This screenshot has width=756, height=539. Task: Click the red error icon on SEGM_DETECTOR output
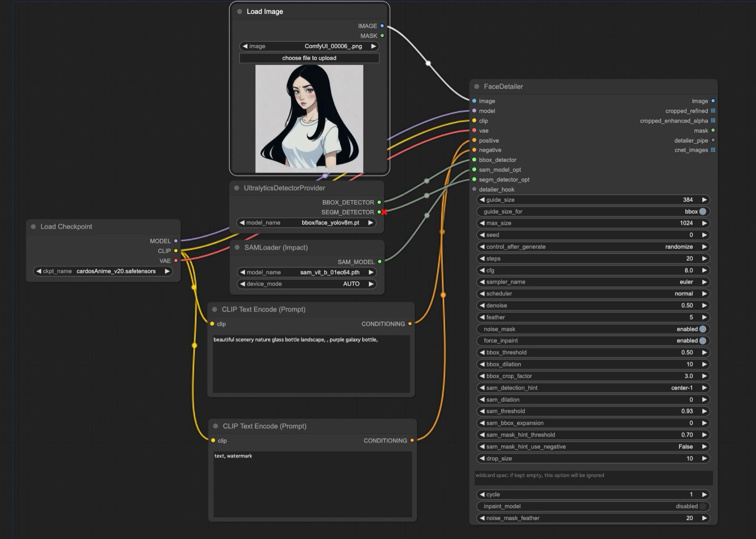383,212
